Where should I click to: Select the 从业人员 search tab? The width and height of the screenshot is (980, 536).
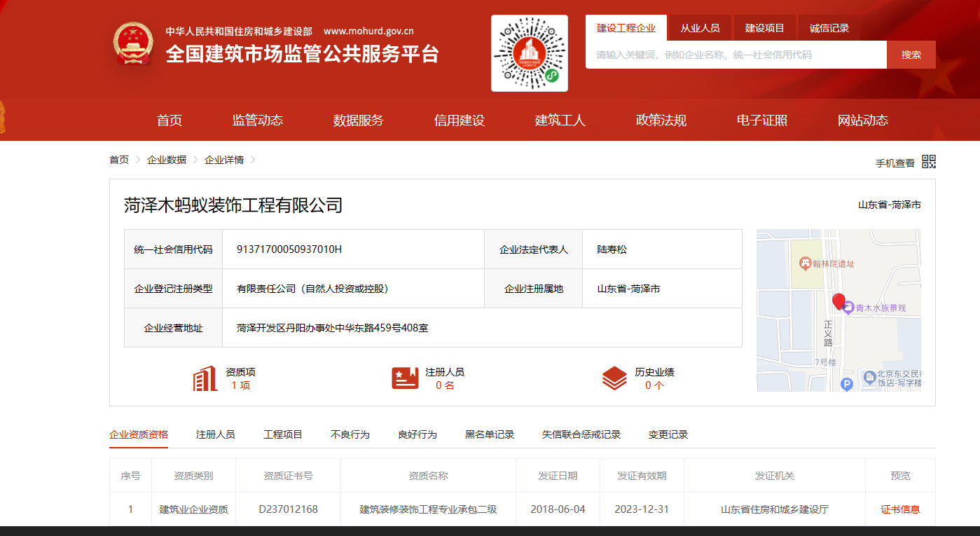click(x=700, y=28)
